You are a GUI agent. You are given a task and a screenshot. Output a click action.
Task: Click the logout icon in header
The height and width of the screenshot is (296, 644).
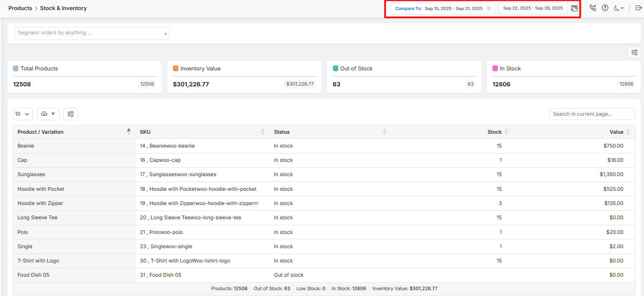tap(638, 8)
